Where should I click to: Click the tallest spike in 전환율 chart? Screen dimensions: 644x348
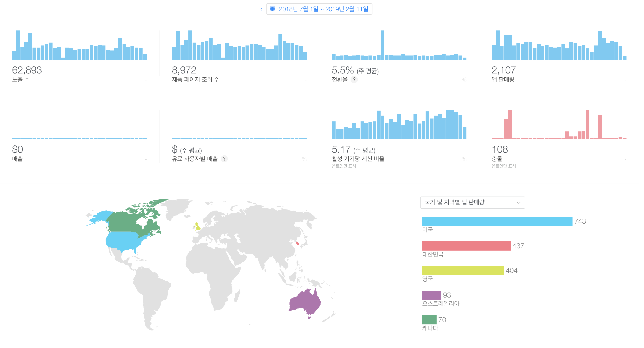382,45
